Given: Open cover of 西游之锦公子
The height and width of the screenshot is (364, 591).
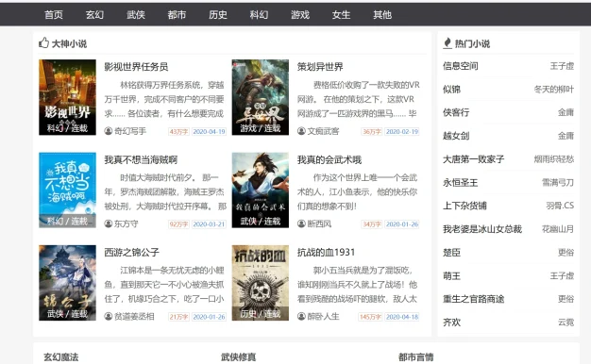Looking at the screenshot, I should coord(67,283).
